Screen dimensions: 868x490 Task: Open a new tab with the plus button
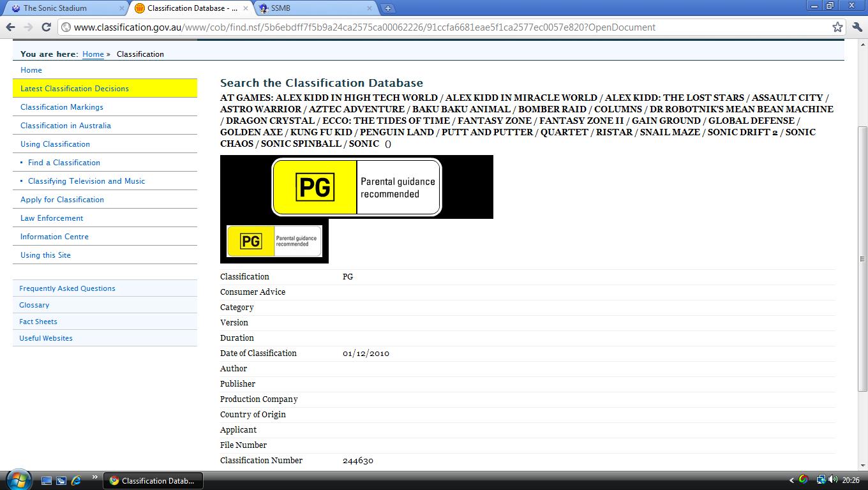tap(387, 8)
